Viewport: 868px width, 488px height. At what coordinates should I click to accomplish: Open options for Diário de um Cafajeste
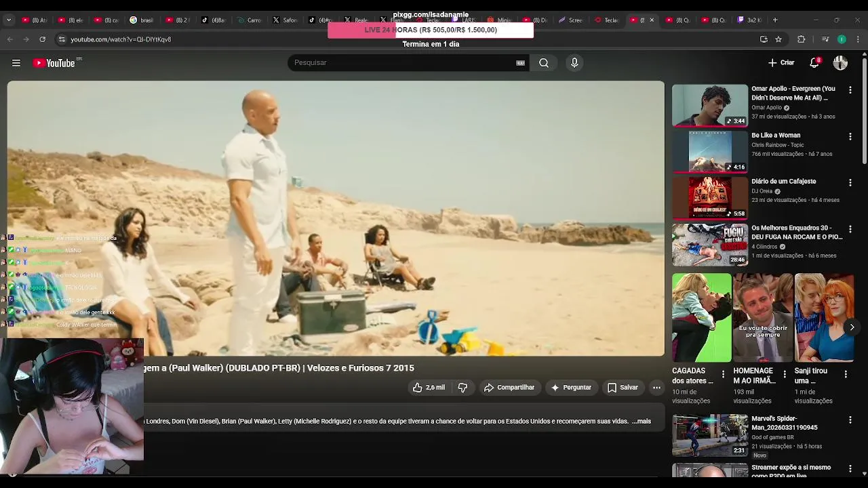(x=850, y=182)
